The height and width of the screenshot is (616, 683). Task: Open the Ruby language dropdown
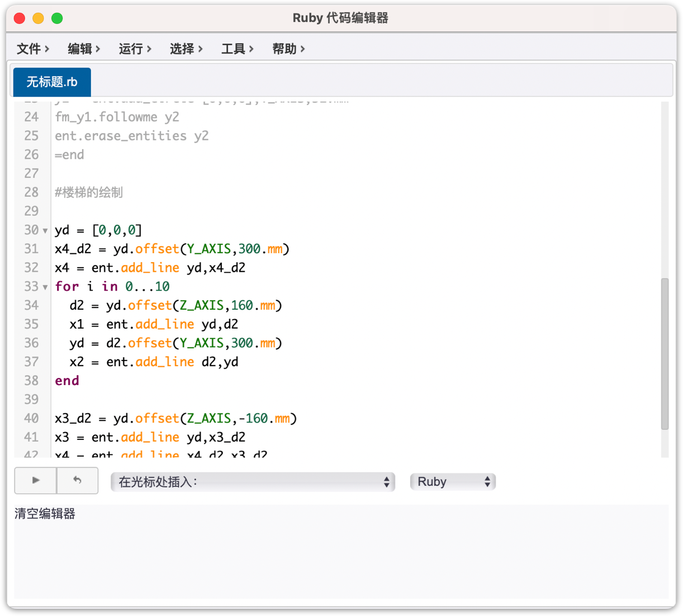453,482
